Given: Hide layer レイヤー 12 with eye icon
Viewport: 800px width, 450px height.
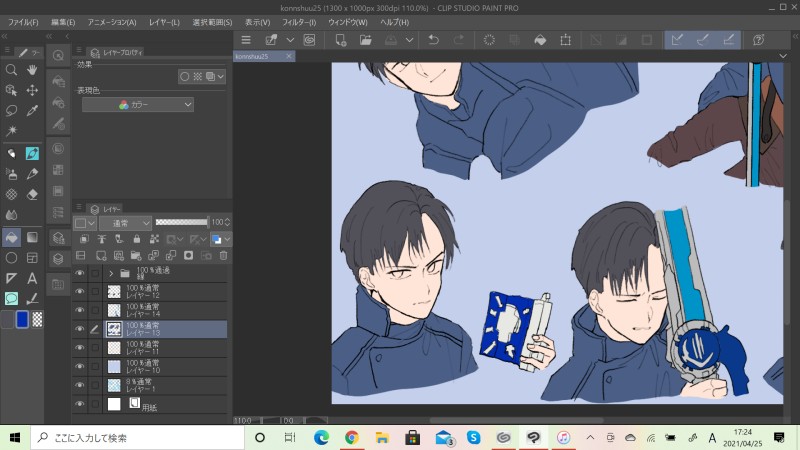Looking at the screenshot, I should pyautogui.click(x=80, y=291).
